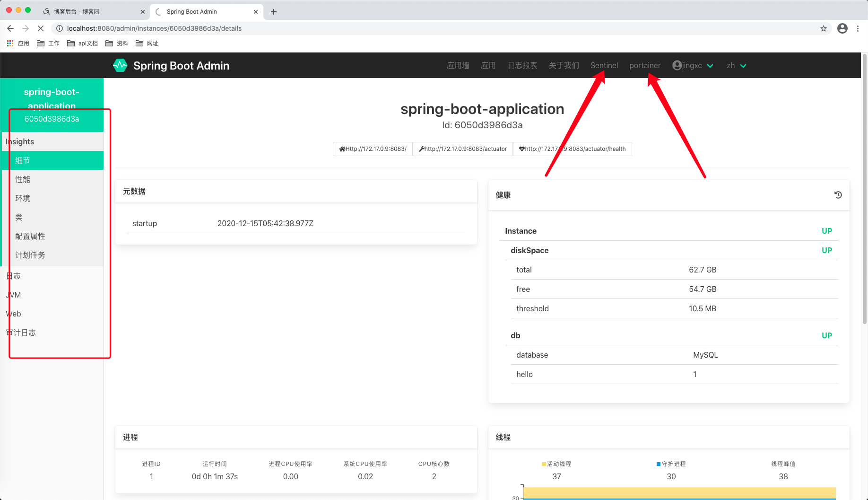Open the zh language dropdown

[x=736, y=65]
